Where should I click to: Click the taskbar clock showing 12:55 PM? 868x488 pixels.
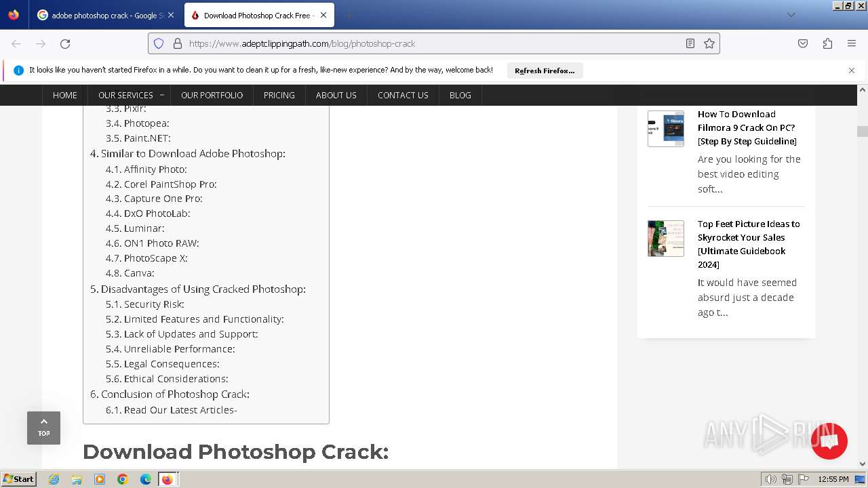(833, 479)
